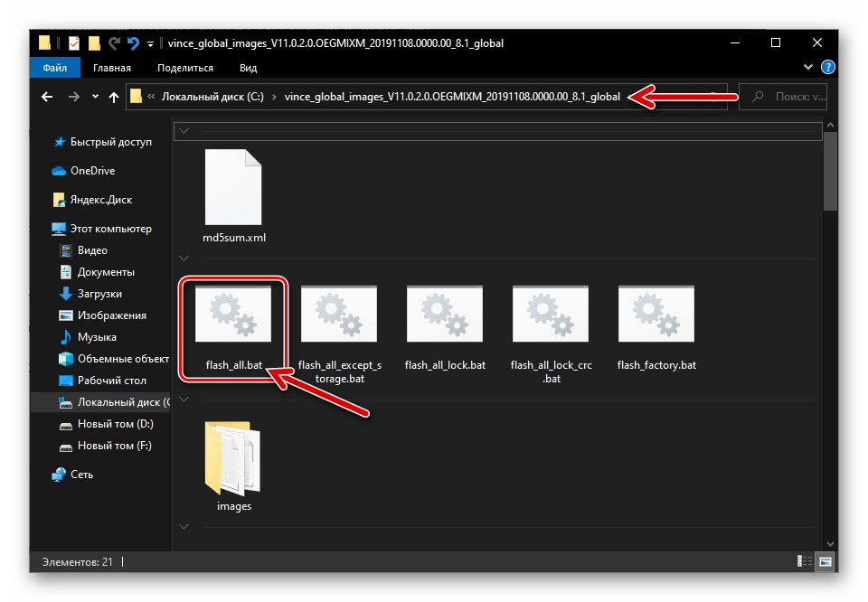Open Explorer Help via the question mark icon
868x602 pixels.
pyautogui.click(x=828, y=67)
